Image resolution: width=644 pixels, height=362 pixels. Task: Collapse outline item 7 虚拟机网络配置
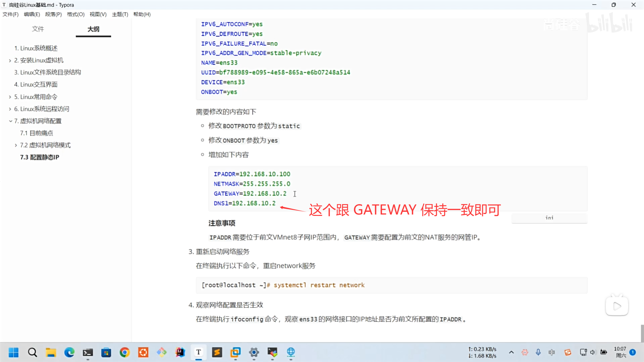click(x=10, y=121)
